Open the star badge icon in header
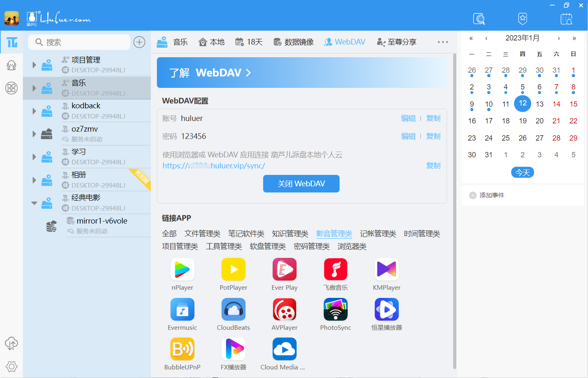 523,19
